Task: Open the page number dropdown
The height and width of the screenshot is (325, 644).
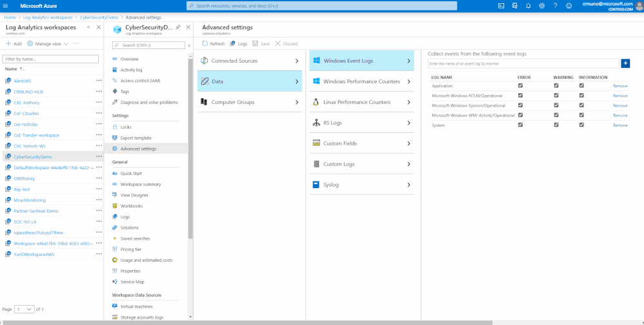Action: click(x=25, y=309)
